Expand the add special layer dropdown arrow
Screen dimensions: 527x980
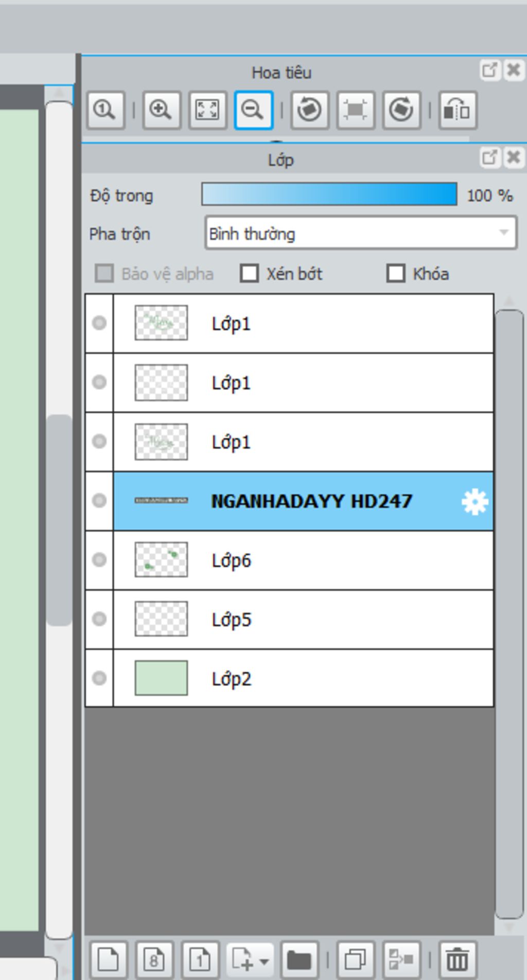click(265, 961)
